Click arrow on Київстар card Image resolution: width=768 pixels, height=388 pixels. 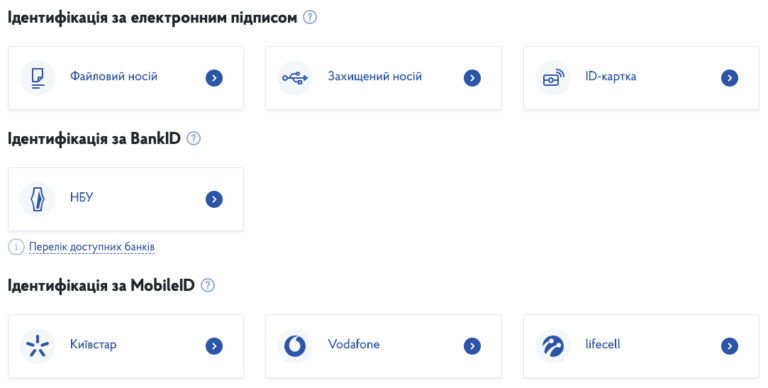click(214, 346)
